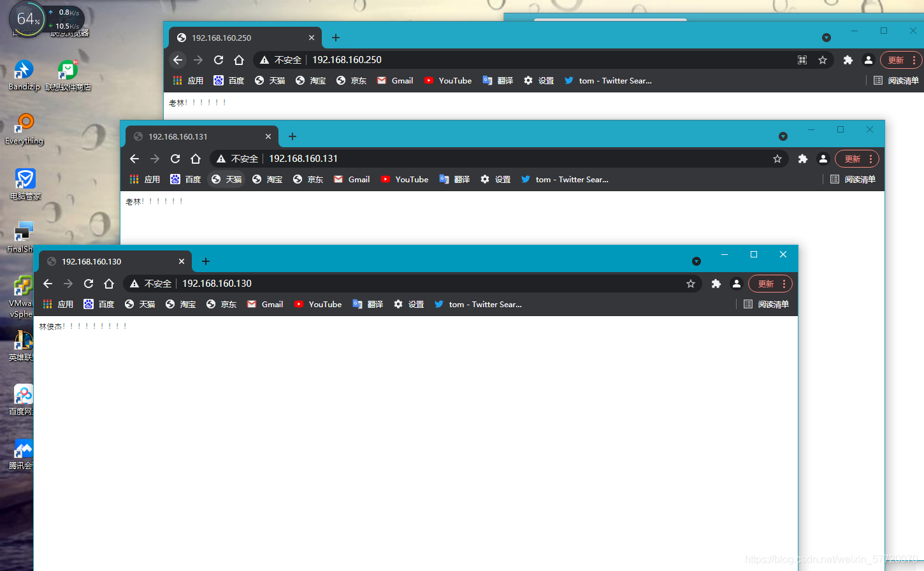Open home page in the 192.168.160.130 window
This screenshot has width=924, height=571.
[x=109, y=284]
